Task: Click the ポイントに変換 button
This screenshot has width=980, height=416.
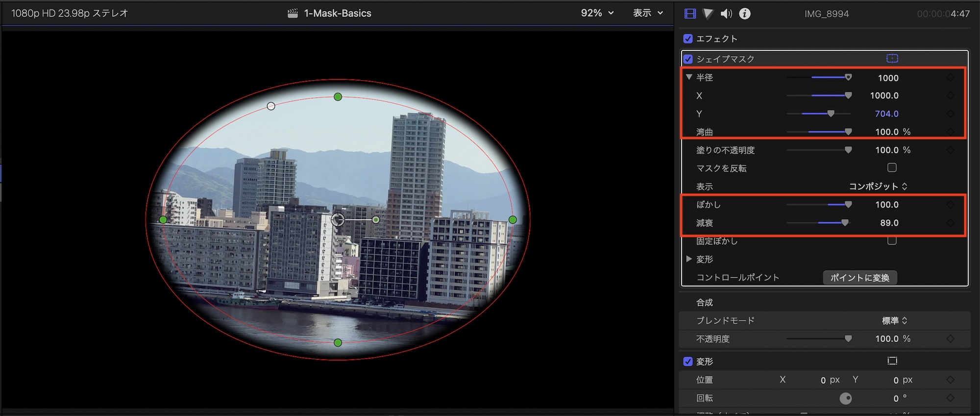Action: coord(859,277)
